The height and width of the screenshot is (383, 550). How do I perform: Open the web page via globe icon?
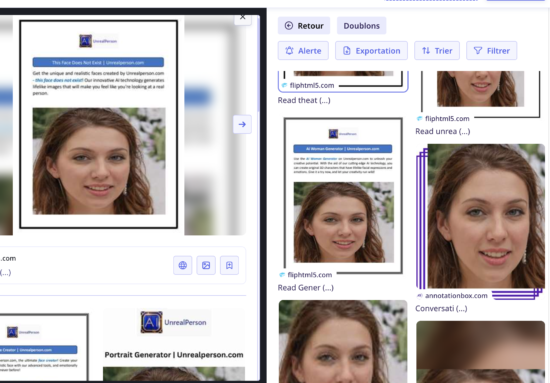pos(183,265)
